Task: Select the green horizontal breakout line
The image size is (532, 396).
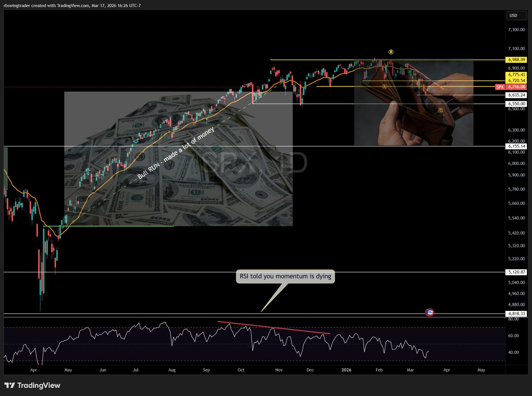Action: point(108,226)
